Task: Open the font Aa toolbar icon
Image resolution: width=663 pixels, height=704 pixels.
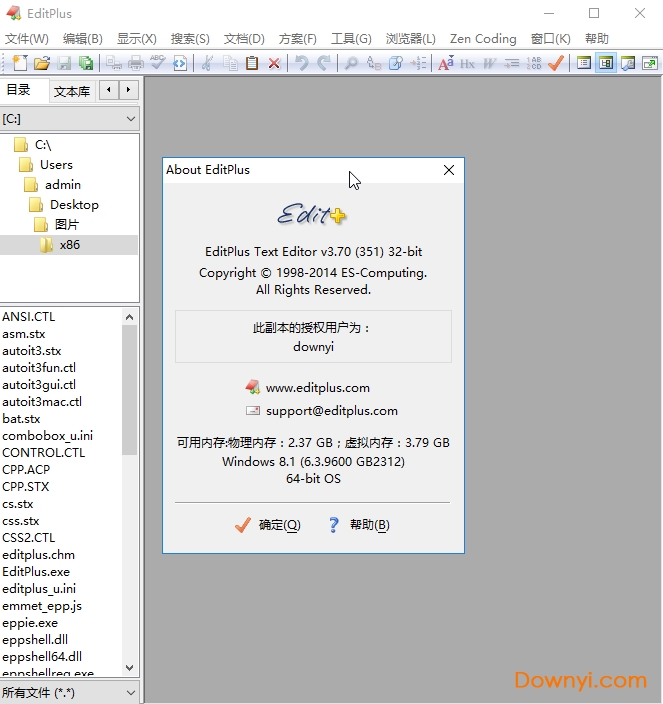Action: [446, 63]
